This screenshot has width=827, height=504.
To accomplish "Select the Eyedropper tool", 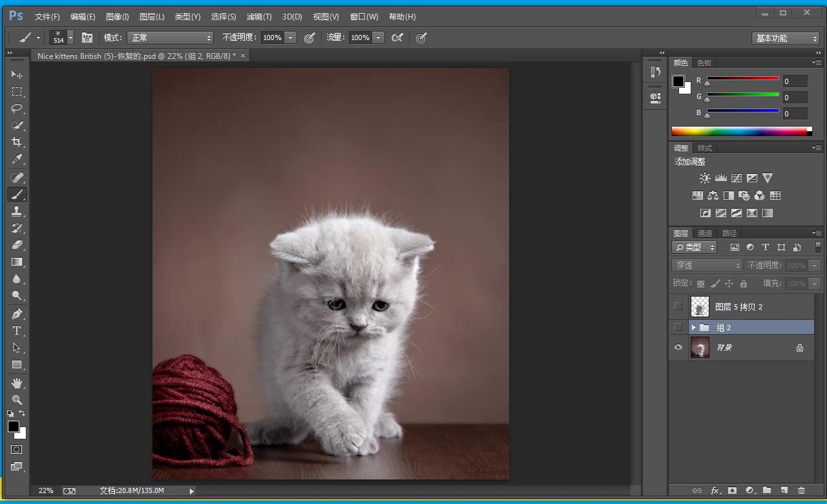I will (x=17, y=159).
